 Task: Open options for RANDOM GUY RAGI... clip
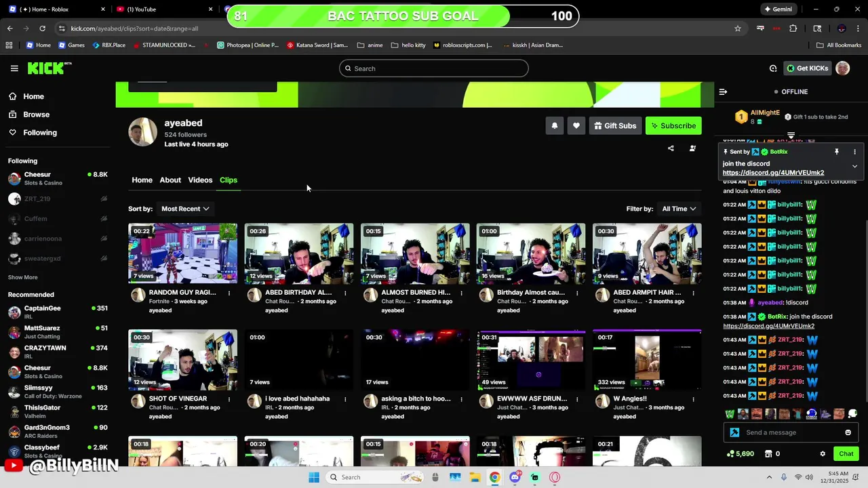point(229,293)
